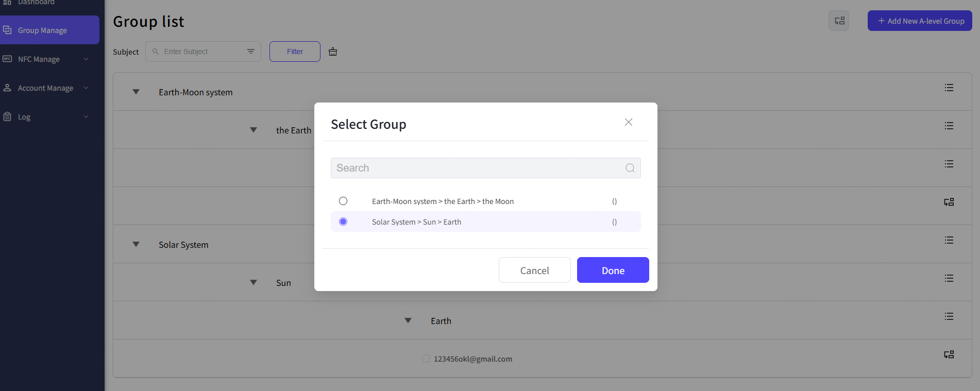Screen dimensions: 980x391
Task: Open list menu icon for Earth-Moon system row
Action: [x=949, y=88]
